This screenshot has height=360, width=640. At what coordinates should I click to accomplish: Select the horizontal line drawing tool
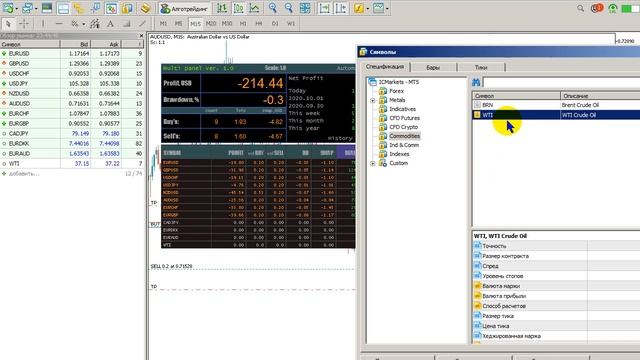[x=59, y=24]
